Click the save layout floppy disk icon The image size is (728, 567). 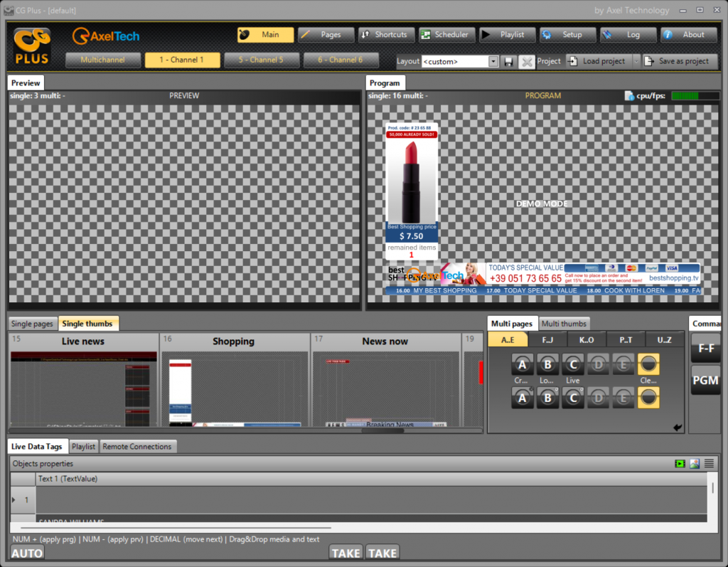[509, 61]
